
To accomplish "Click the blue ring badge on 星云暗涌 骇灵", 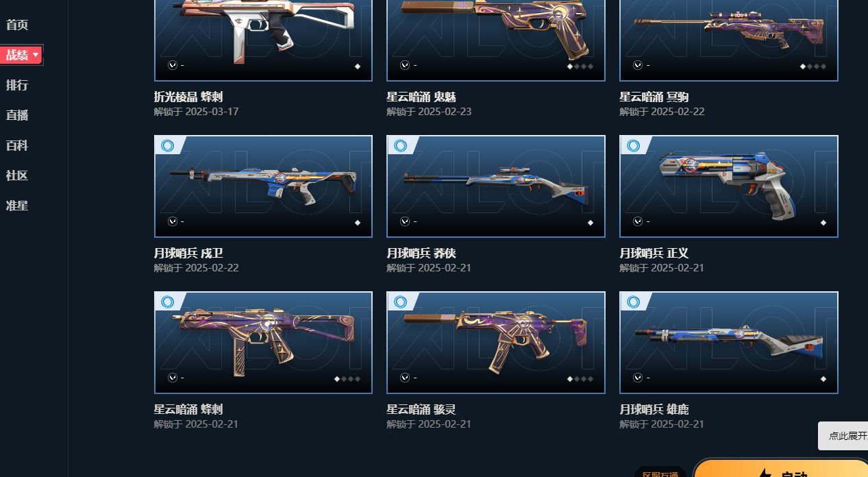I will pyautogui.click(x=401, y=302).
